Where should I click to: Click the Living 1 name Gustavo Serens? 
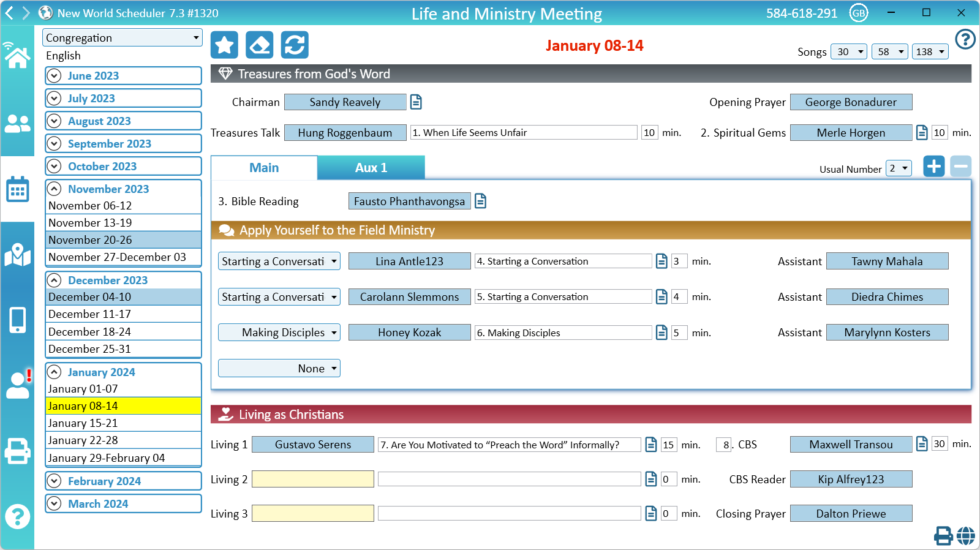click(x=313, y=445)
